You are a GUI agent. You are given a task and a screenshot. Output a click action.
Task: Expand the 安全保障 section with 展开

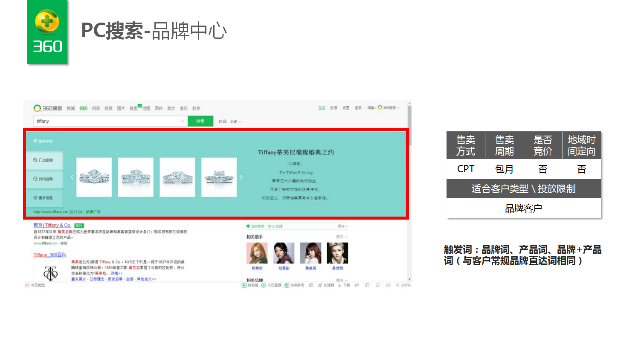(343, 226)
